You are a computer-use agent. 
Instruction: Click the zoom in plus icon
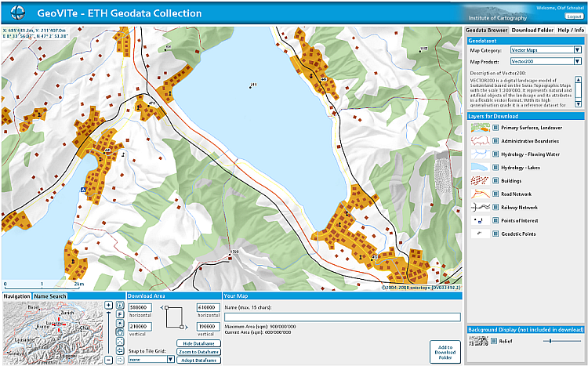(x=108, y=305)
